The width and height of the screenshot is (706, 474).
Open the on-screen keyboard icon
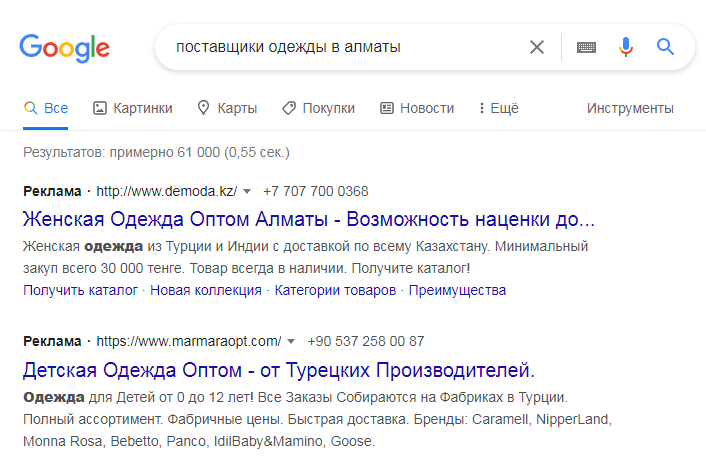[586, 47]
